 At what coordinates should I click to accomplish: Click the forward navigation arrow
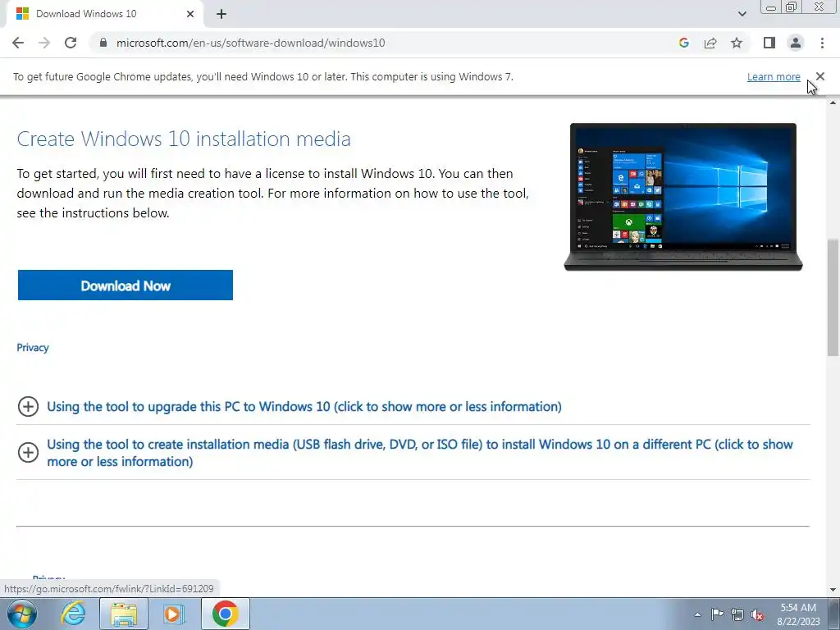44,43
